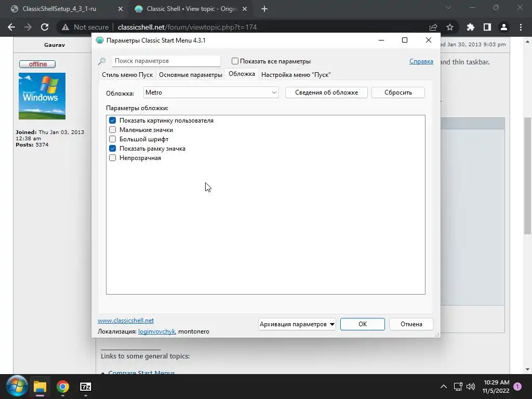Open Chrome tab search chevron

[448, 7]
